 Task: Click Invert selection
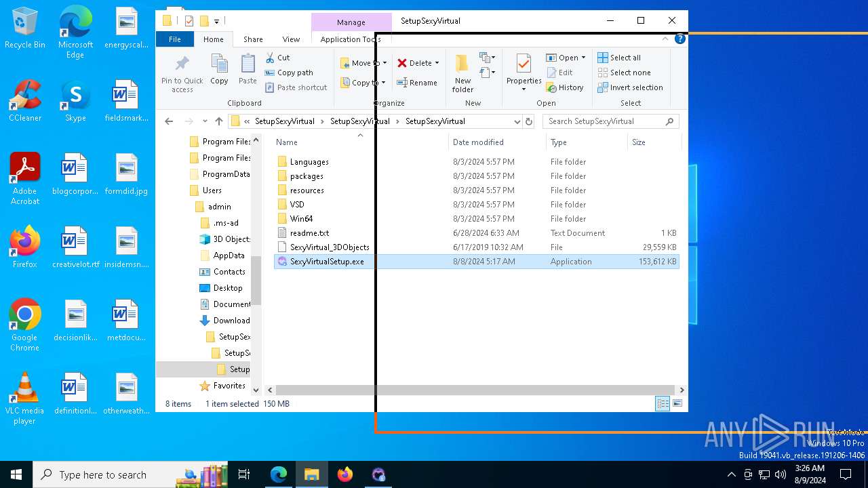tap(630, 87)
